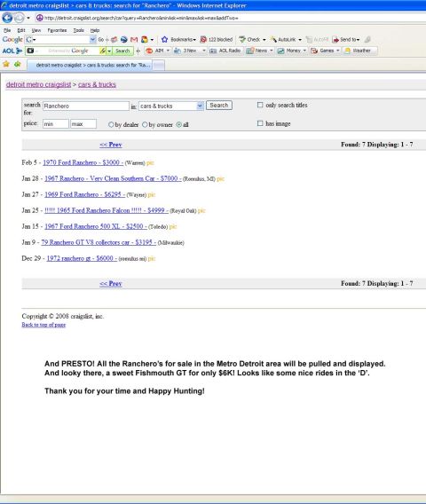Viewport: 426px width, 504px height.
Task: Click the Google toolbar settings wrench
Action: pos(367,40)
